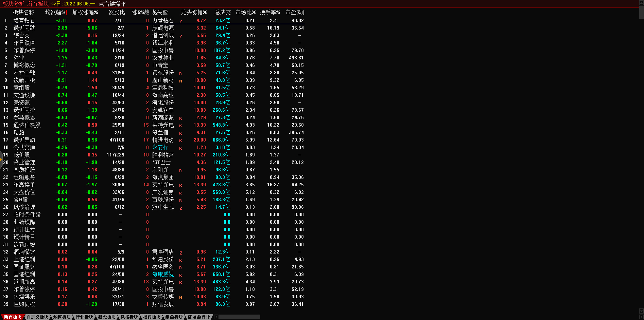Open the 概念板块 tab
Image resolution: width=644 pixels, height=320 pixels.
pos(107,317)
